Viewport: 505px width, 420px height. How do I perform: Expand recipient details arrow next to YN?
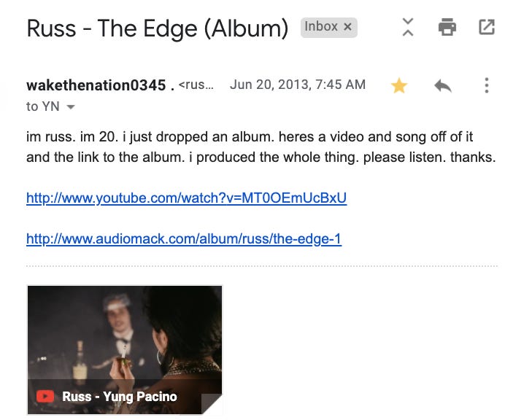click(71, 107)
